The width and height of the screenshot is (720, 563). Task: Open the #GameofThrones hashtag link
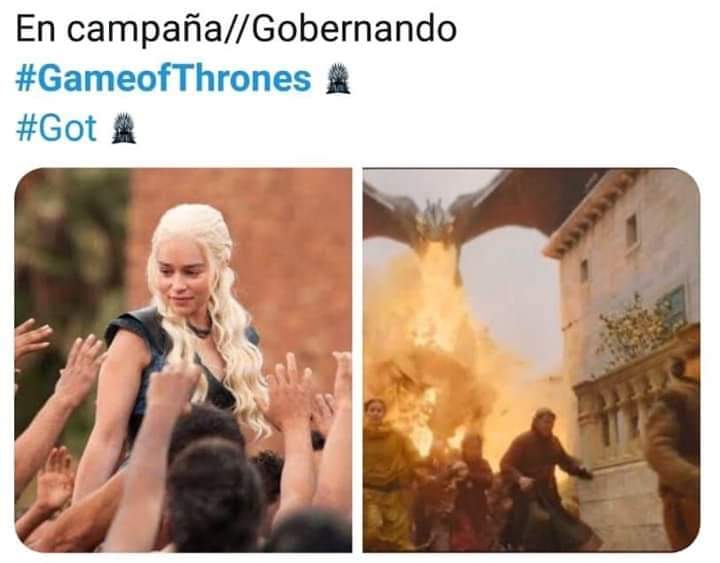pos(163,79)
